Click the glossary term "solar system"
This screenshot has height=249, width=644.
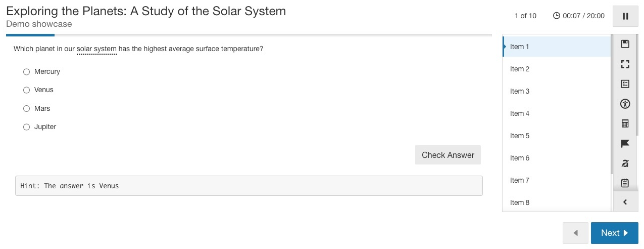[96, 49]
